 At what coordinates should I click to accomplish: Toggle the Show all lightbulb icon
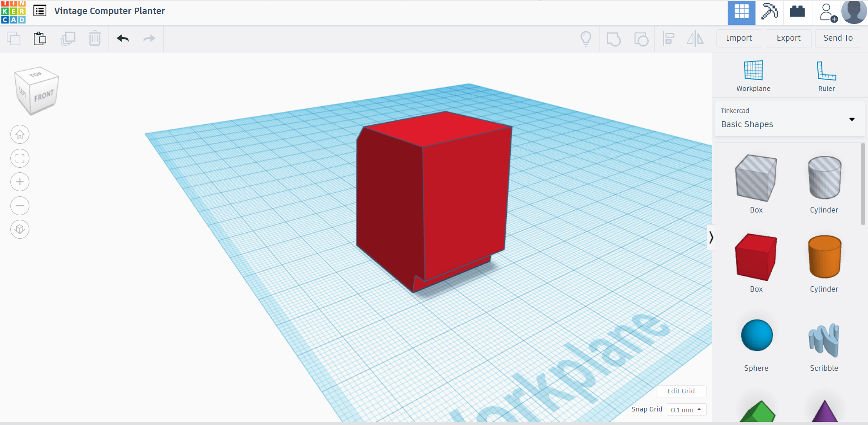pyautogui.click(x=586, y=39)
